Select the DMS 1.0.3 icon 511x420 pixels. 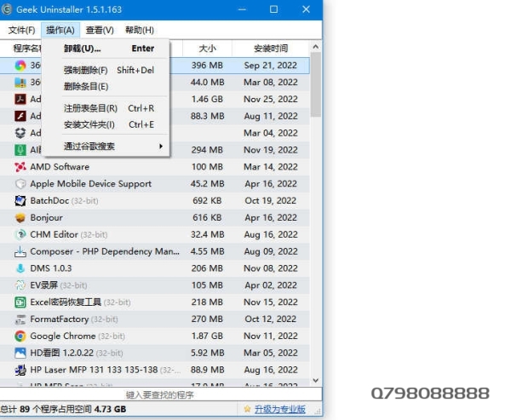tap(20, 268)
